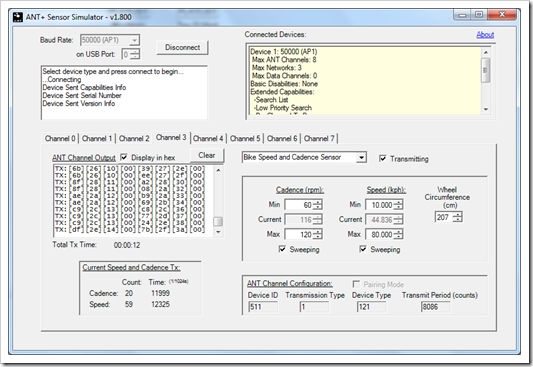The image size is (533, 367).
Task: Increase Cadence Min with spinner up arrow
Action: [318, 203]
